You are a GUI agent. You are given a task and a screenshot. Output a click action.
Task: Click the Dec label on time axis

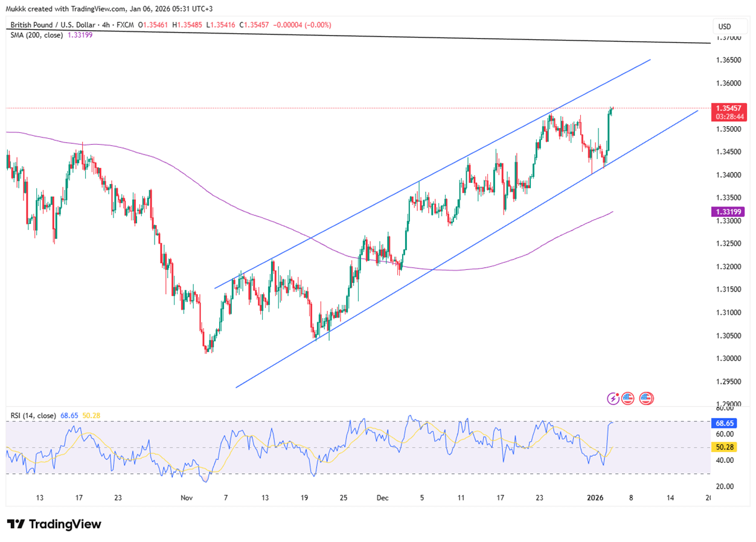[x=382, y=498]
